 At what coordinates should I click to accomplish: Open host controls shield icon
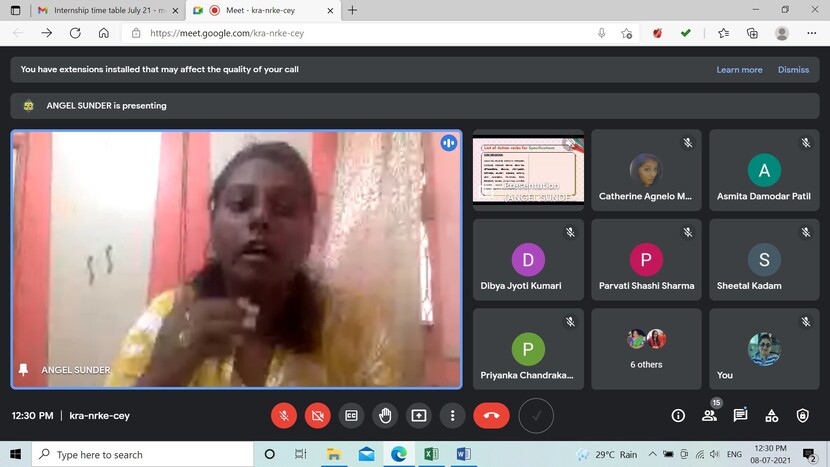point(802,415)
